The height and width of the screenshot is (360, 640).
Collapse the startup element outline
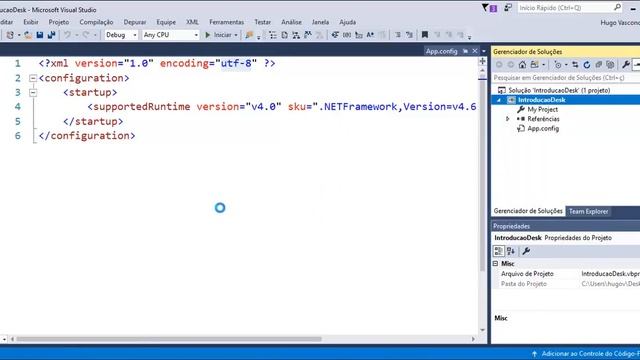(33, 93)
